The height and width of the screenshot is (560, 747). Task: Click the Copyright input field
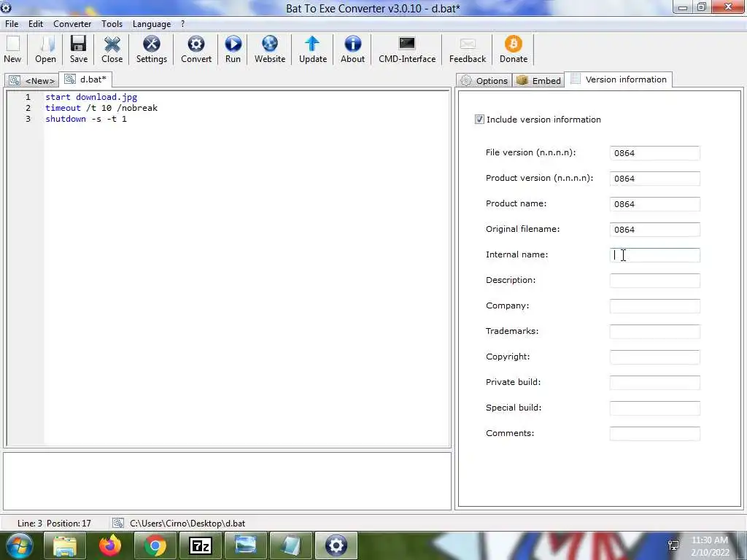pos(654,357)
